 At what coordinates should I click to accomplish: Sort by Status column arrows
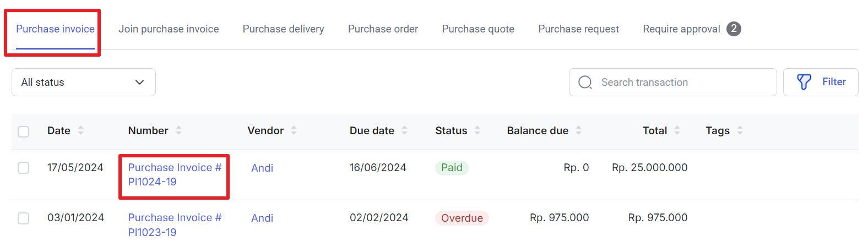(x=478, y=130)
